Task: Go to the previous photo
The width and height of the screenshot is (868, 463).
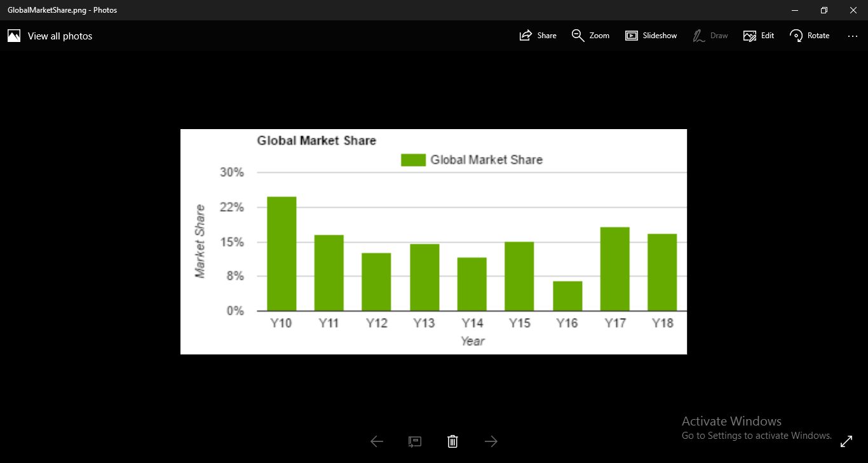Action: tap(376, 441)
